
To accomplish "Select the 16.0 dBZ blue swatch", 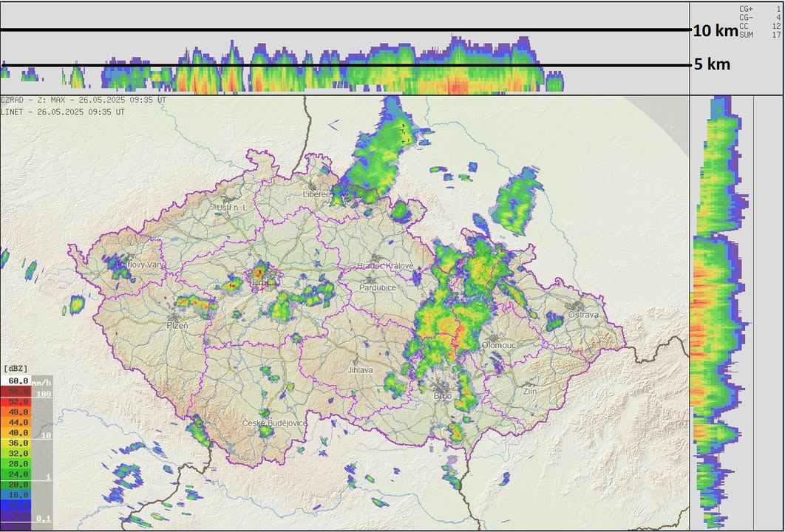I will (x=16, y=495).
